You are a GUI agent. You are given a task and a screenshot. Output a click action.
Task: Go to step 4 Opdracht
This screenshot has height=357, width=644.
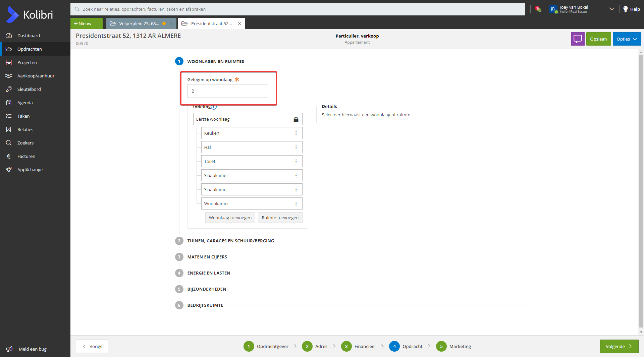coord(406,346)
